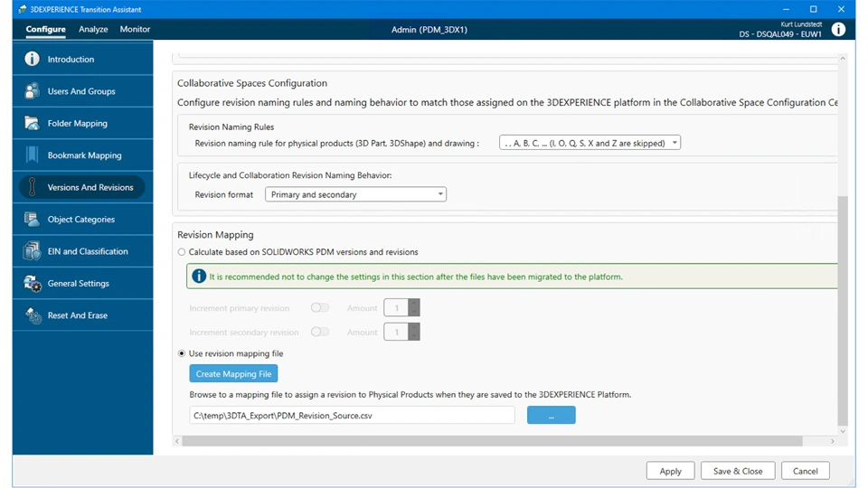Click the Bookmark Mapping icon
The width and height of the screenshot is (868, 488).
point(33,155)
